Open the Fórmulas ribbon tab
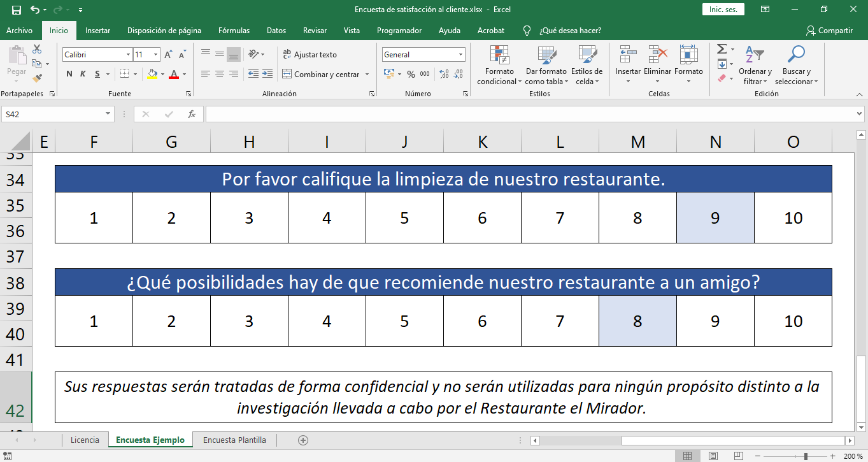The height and width of the screenshot is (462, 868). tap(234, 31)
